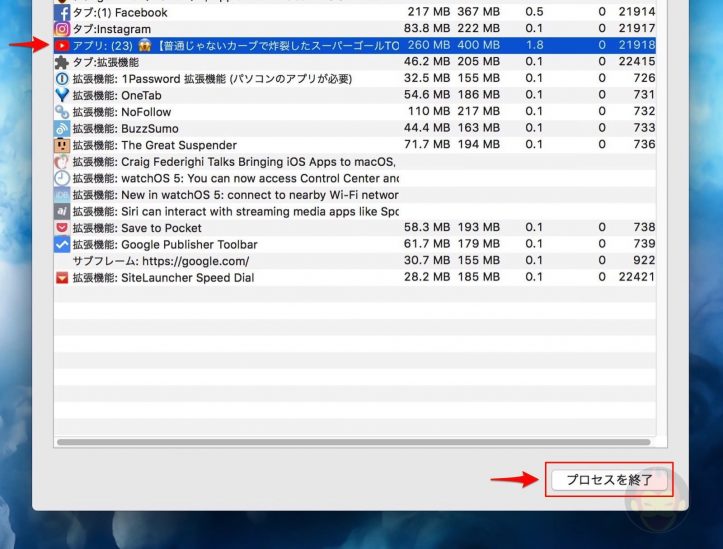
Task: Click the puzzle piece icon for タブ:拡張機能
Action: point(62,62)
